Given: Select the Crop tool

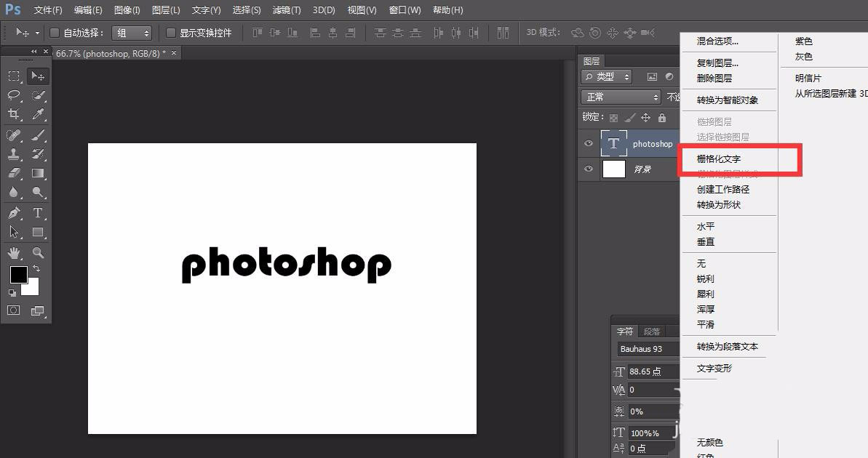Looking at the screenshot, I should (x=15, y=114).
